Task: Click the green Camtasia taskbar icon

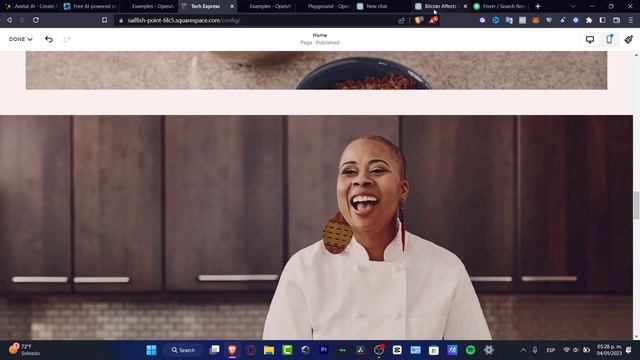Action: [x=287, y=350]
